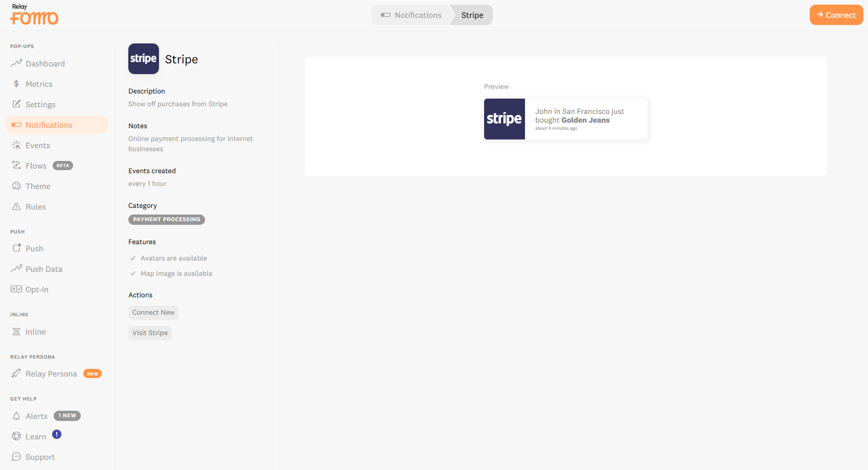Viewport: 868px width, 470px height.
Task: Click the checkmark beside Map image is available
Action: tap(133, 273)
